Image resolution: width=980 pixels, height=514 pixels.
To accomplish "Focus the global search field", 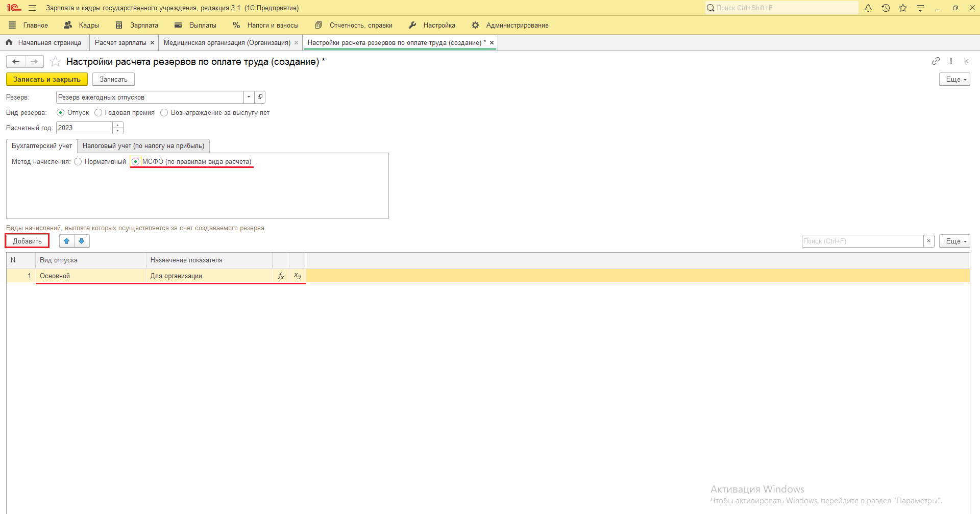I will click(781, 8).
